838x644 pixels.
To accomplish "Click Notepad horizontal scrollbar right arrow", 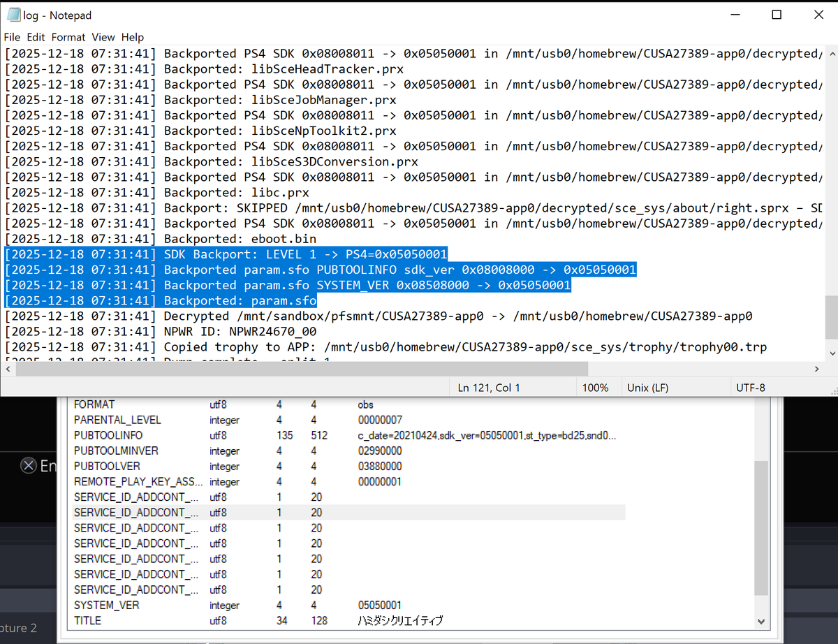I will click(x=817, y=368).
